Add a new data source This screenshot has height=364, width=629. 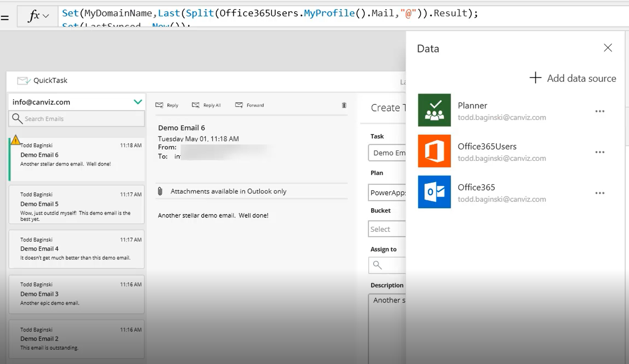[573, 78]
